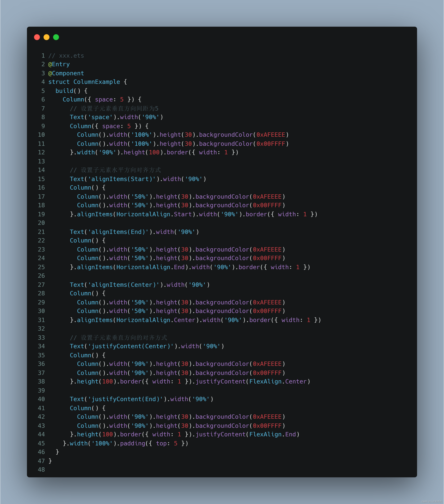Click the @Component decorator on line 3
This screenshot has height=504, width=444.
pos(66,73)
